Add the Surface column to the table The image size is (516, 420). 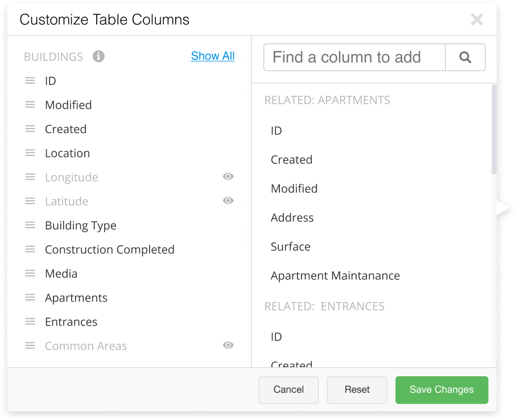click(290, 246)
